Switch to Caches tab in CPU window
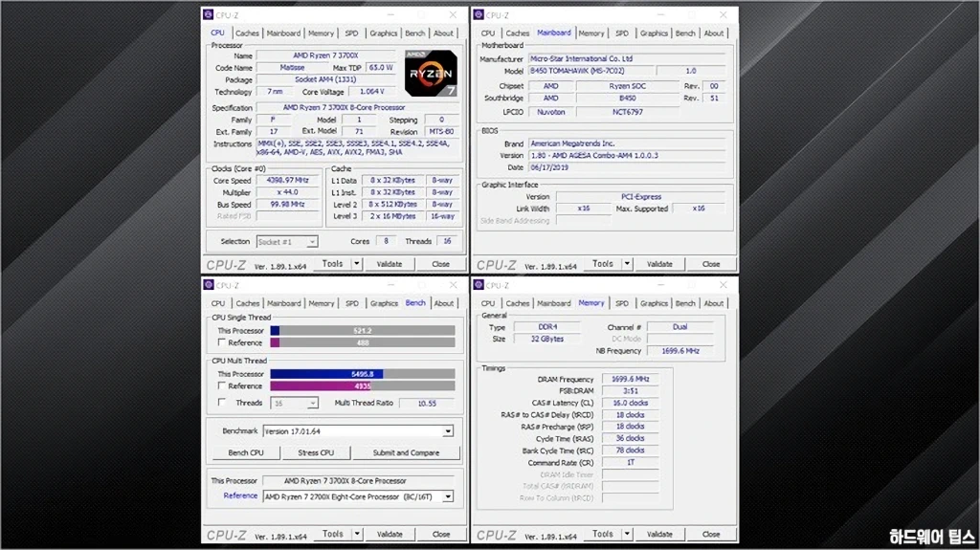 click(x=247, y=33)
